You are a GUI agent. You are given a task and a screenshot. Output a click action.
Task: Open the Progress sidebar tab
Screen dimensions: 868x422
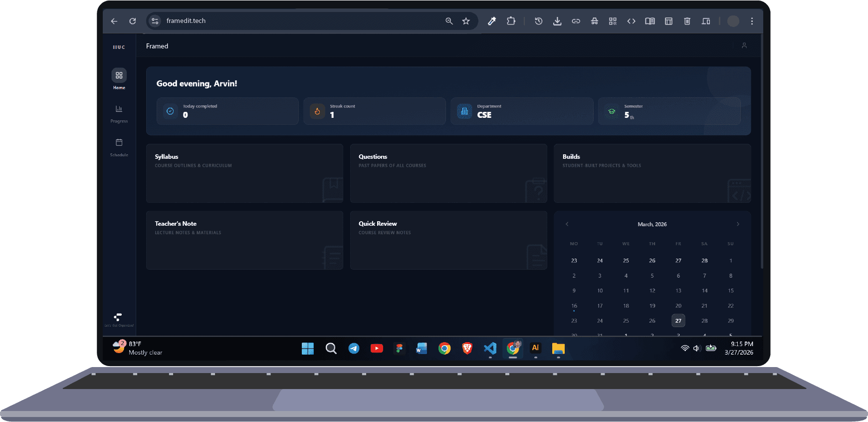[119, 113]
